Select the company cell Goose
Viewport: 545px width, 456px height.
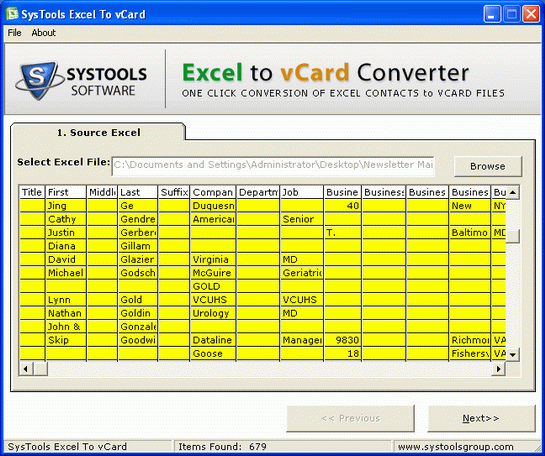[213, 353]
